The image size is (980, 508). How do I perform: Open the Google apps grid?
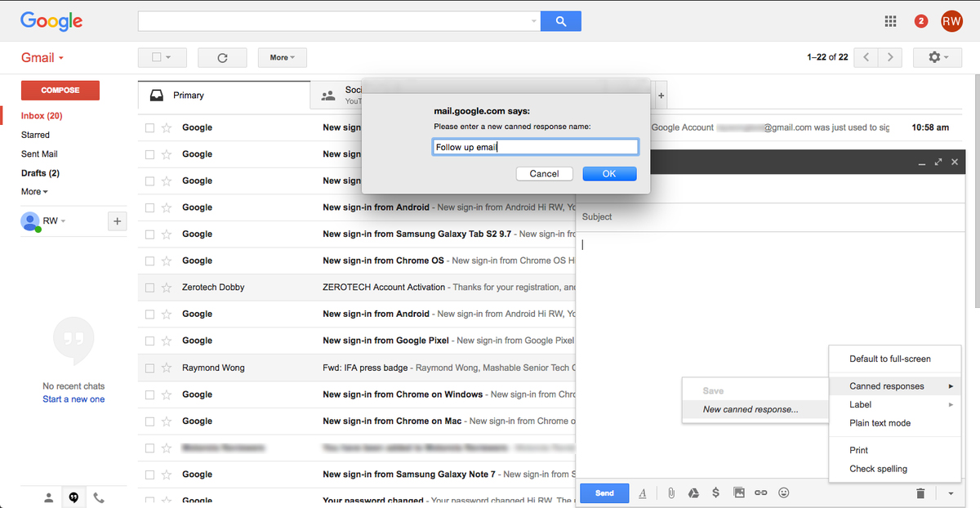[892, 21]
